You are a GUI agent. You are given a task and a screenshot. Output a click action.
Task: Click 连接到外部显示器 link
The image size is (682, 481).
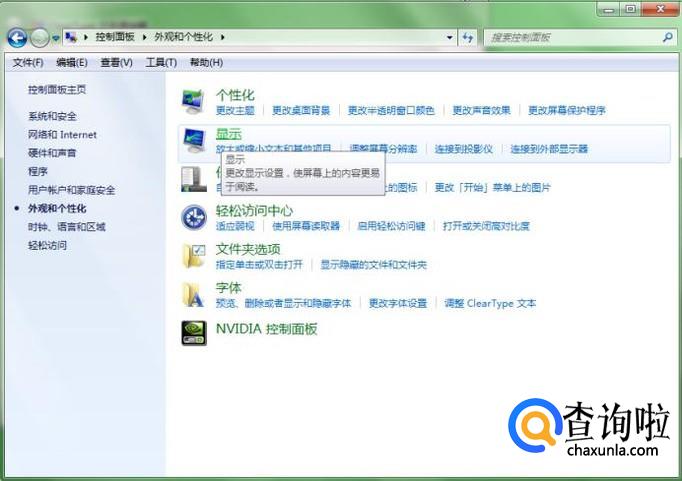549,149
